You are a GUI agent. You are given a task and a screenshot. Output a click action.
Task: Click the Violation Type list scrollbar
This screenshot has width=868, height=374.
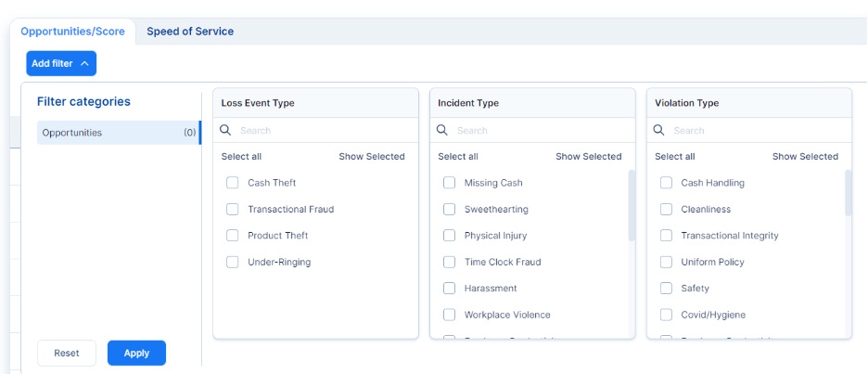coord(848,193)
